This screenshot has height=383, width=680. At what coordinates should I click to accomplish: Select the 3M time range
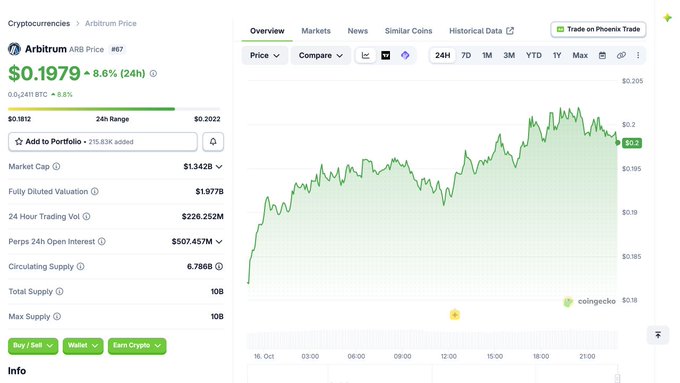point(509,56)
